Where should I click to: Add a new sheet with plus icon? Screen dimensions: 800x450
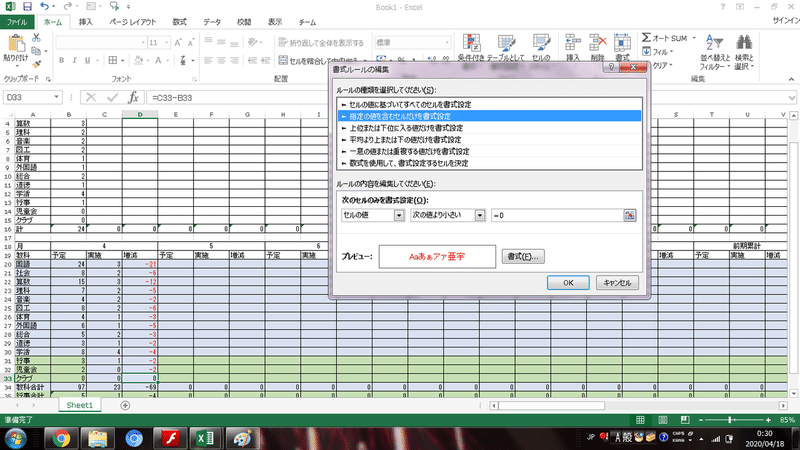coord(125,406)
